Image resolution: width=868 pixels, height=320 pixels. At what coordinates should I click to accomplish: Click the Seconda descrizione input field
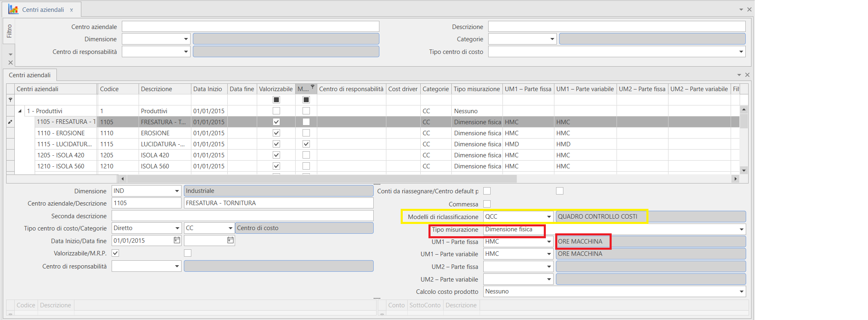click(x=242, y=216)
